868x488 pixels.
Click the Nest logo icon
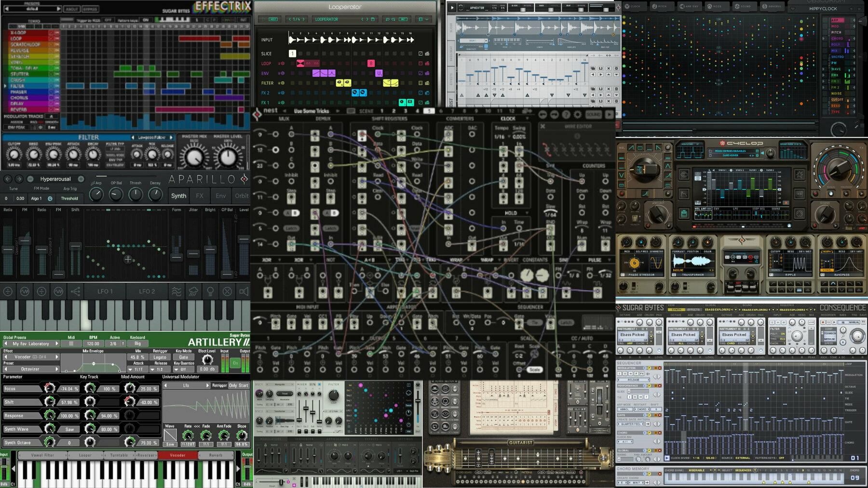point(258,114)
